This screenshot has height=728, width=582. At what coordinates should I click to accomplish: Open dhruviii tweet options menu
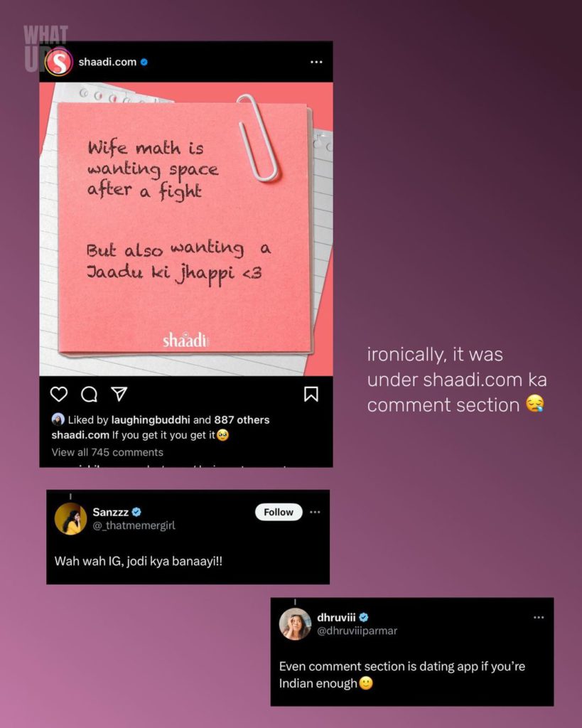point(539,617)
